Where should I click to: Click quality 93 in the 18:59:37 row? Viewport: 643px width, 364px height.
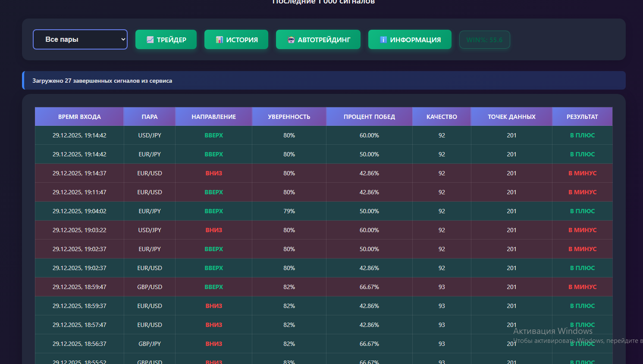(442, 306)
